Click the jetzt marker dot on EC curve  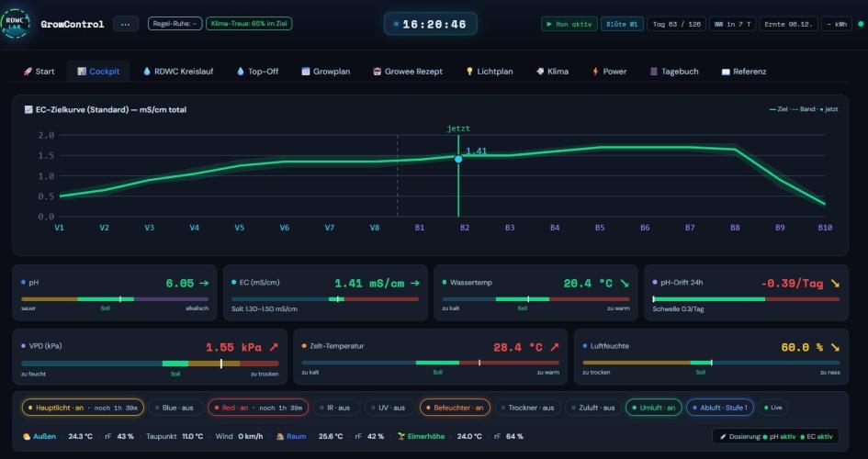click(458, 159)
